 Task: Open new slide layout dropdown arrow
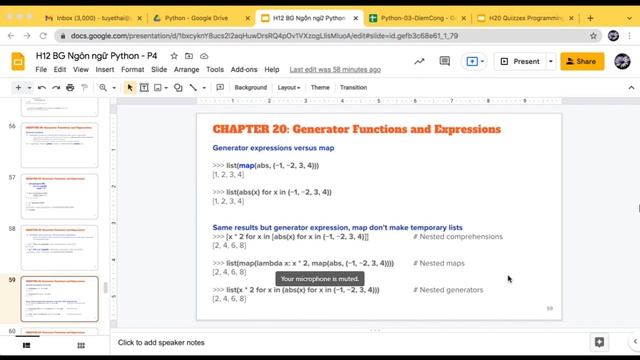pos(29,88)
